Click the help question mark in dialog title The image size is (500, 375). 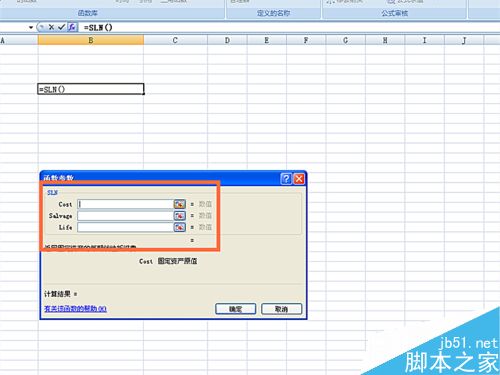pos(286,179)
